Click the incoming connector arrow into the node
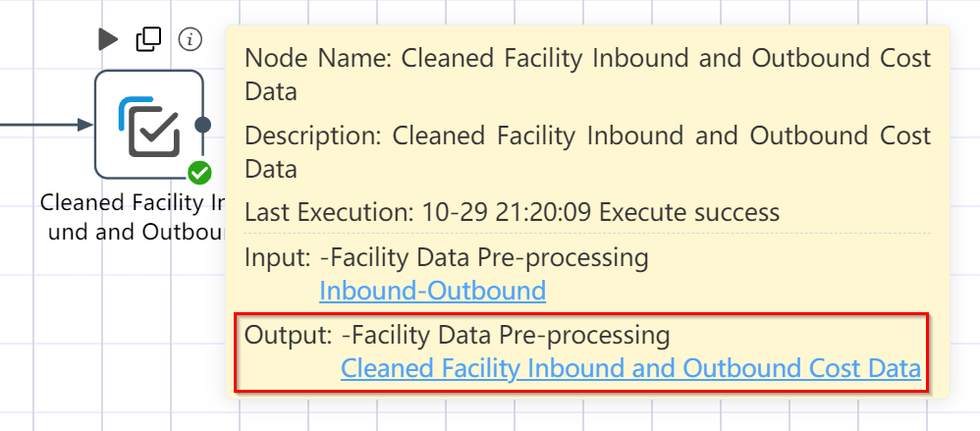The image size is (980, 431). tap(85, 125)
